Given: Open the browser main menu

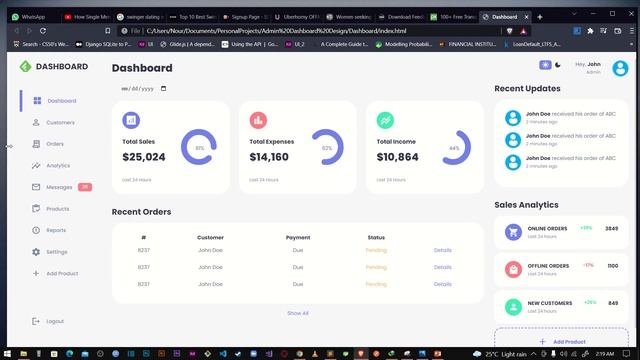Looking at the screenshot, I should pos(632,31).
